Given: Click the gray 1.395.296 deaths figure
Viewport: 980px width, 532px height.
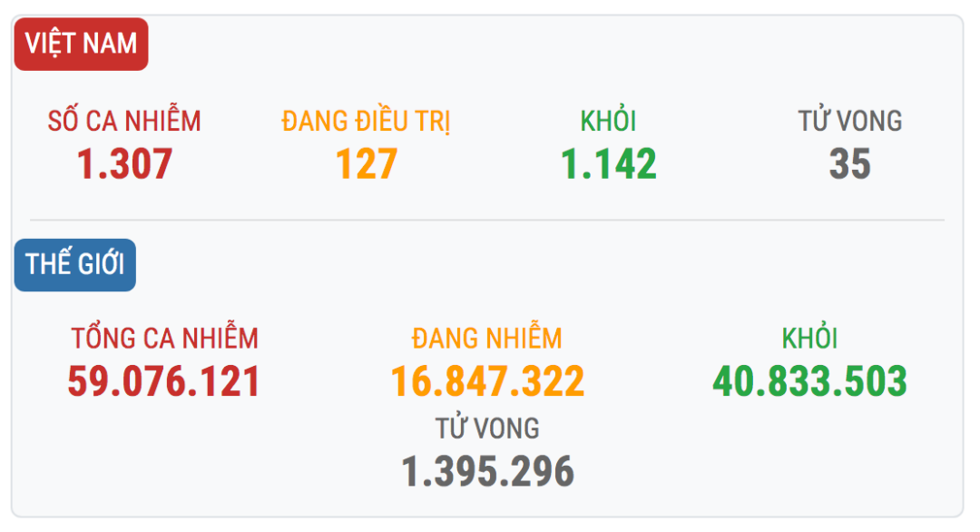Looking at the screenshot, I should (487, 472).
